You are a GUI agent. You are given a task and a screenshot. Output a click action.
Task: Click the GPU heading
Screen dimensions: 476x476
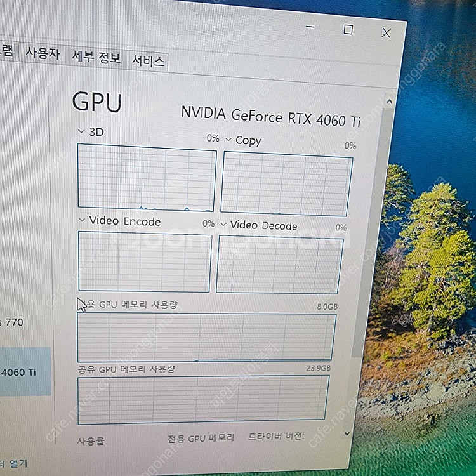[x=97, y=102]
